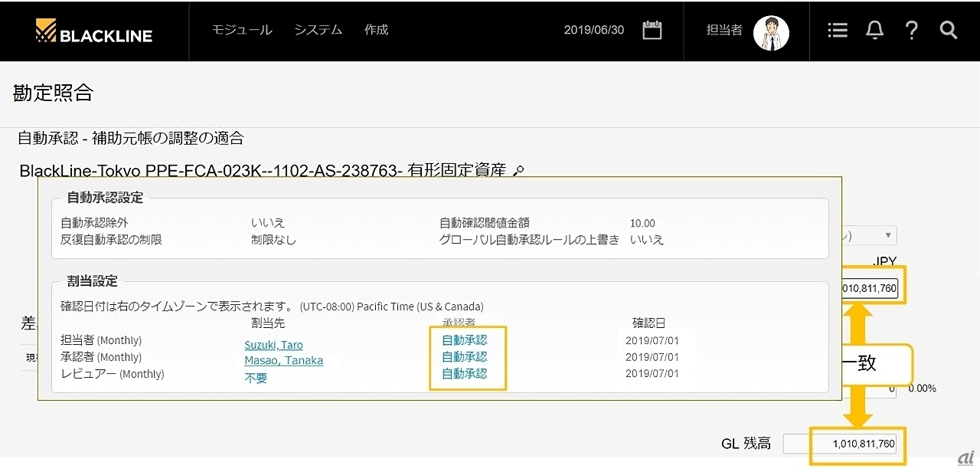Select 自動承認 - 補助元帳の調整の適合 text
This screenshot has height=472, width=980.
(131, 139)
